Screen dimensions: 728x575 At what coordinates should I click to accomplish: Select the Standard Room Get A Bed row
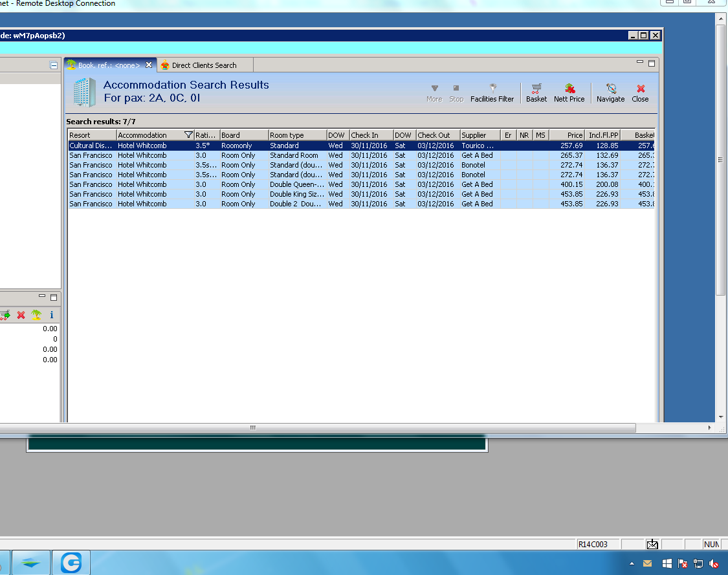360,155
